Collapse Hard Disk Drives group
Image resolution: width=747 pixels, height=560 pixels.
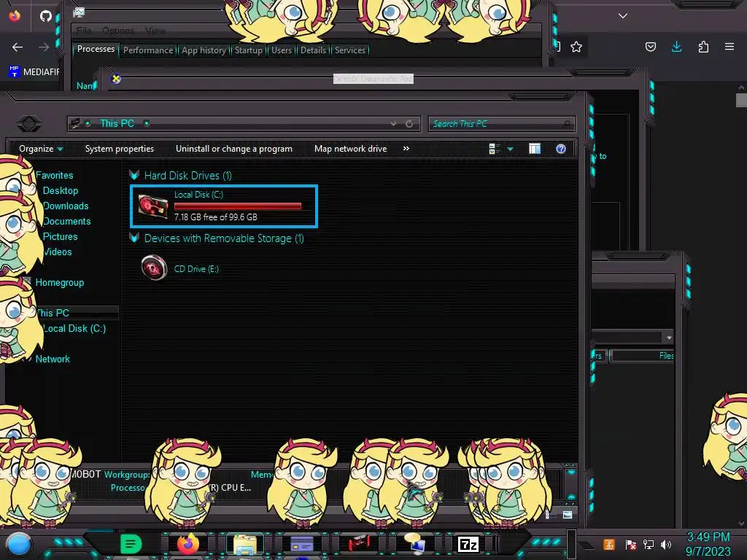tap(134, 175)
